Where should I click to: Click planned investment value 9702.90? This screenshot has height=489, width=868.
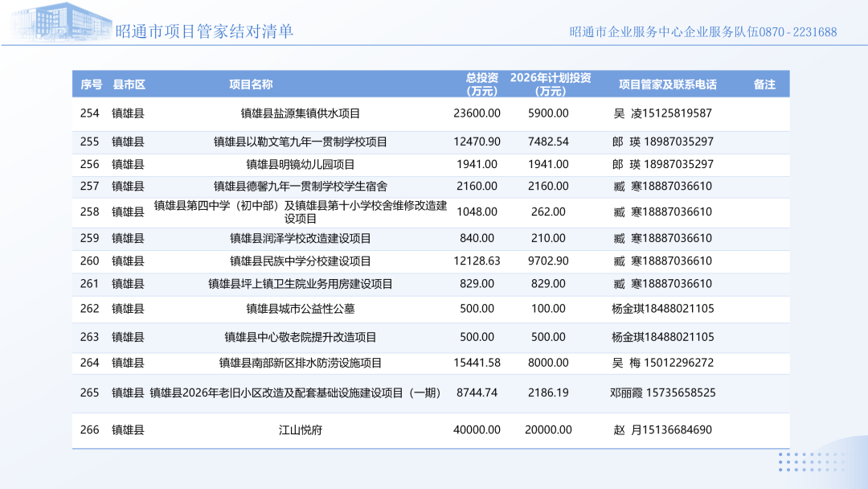pyautogui.click(x=548, y=261)
